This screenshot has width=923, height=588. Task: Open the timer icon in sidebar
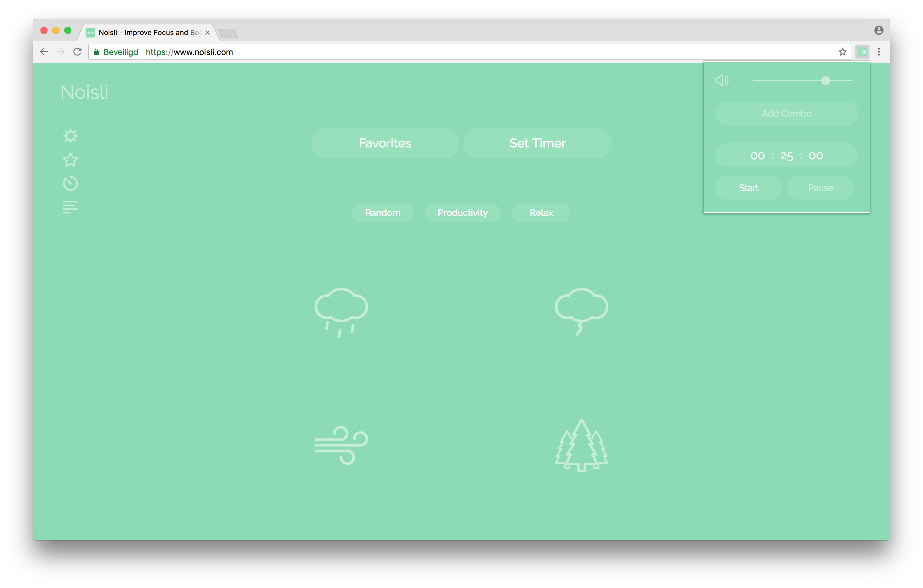pos(70,183)
